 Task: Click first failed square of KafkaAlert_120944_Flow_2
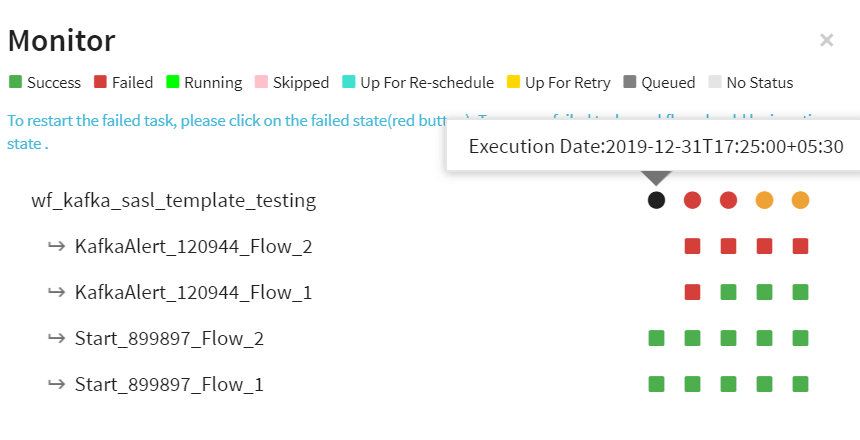click(692, 246)
